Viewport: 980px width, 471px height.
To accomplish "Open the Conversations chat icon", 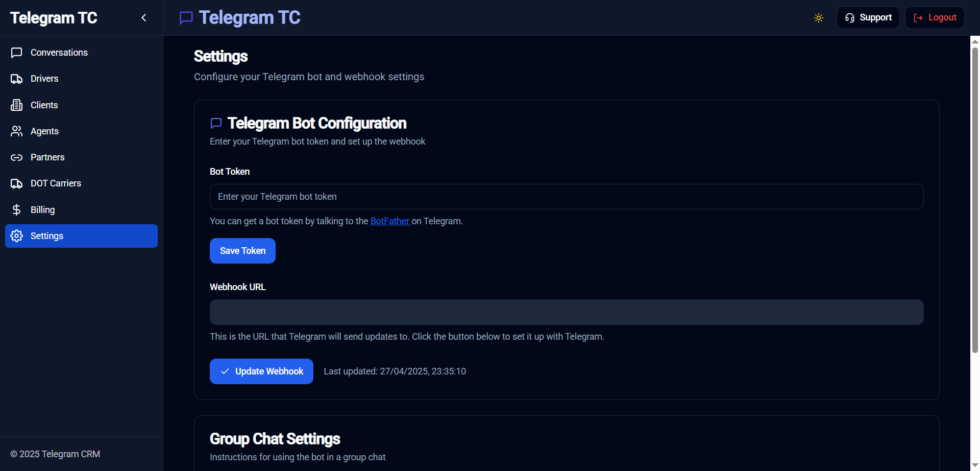I will [x=16, y=52].
